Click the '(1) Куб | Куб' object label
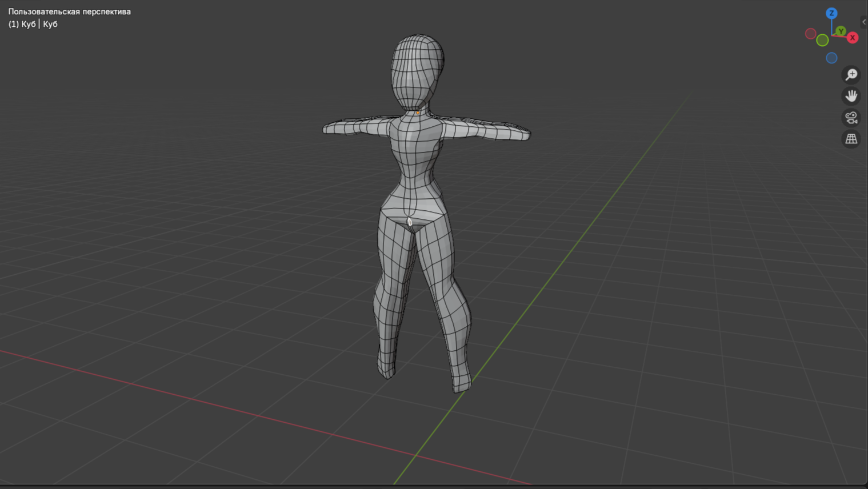The height and width of the screenshot is (489, 868). (33, 24)
